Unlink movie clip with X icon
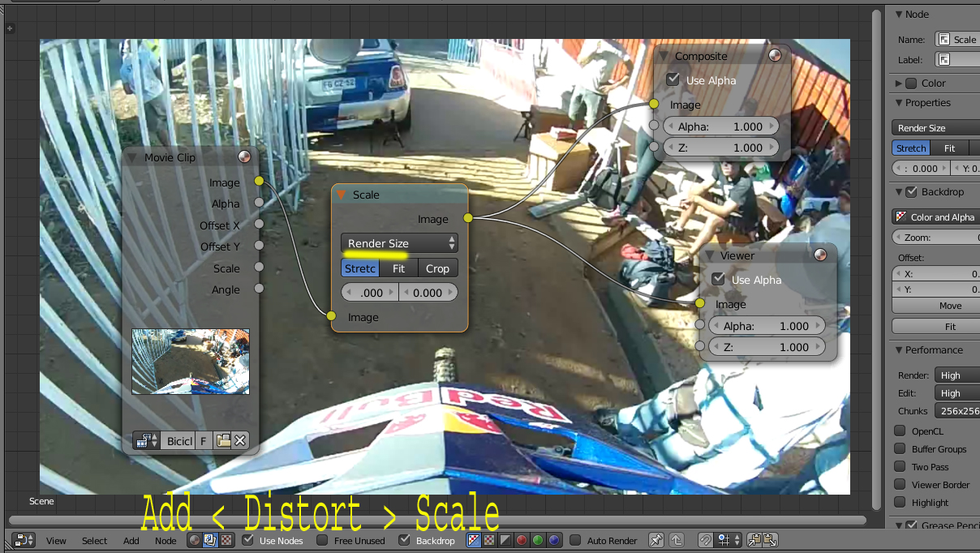The image size is (980, 553). [240, 441]
